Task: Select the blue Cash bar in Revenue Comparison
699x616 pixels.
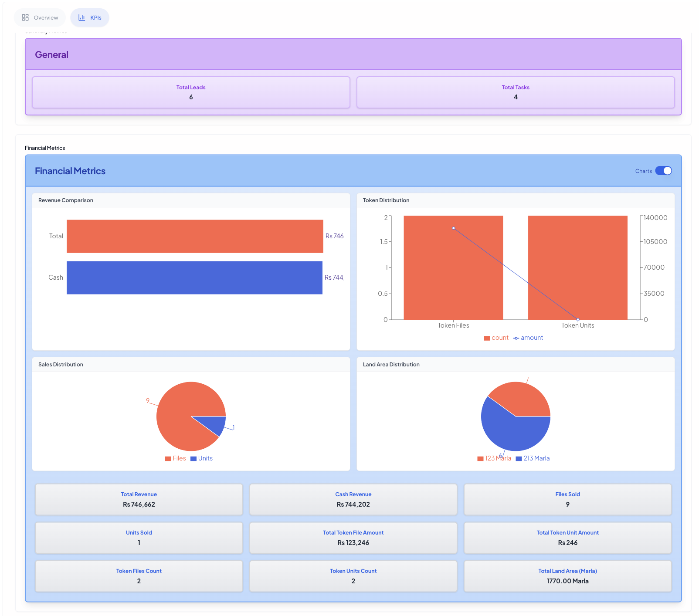Action: tap(194, 277)
